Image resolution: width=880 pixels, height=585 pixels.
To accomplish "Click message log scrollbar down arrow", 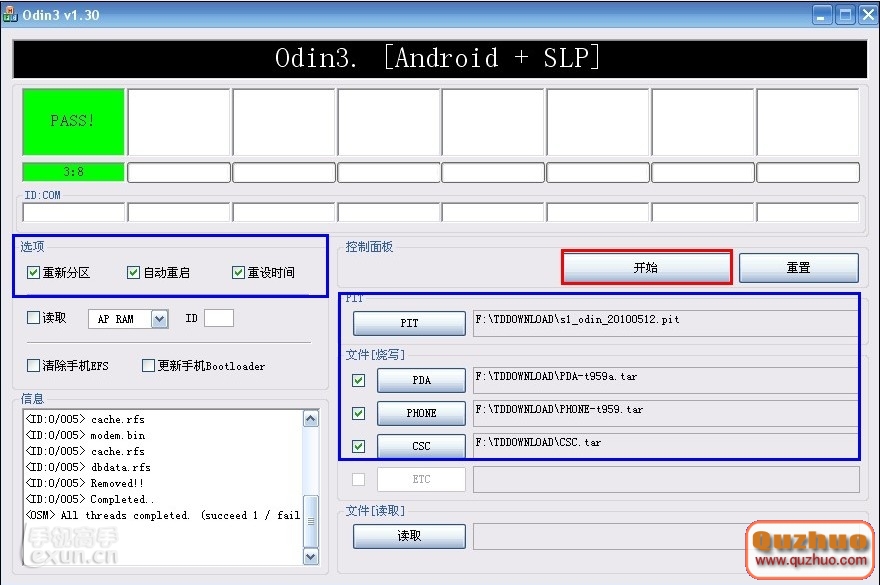I will tap(311, 556).
